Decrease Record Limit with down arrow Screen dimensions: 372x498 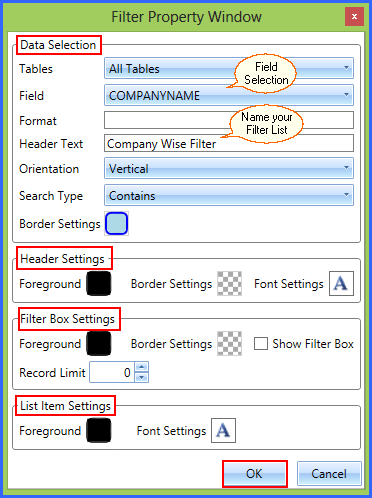point(142,377)
